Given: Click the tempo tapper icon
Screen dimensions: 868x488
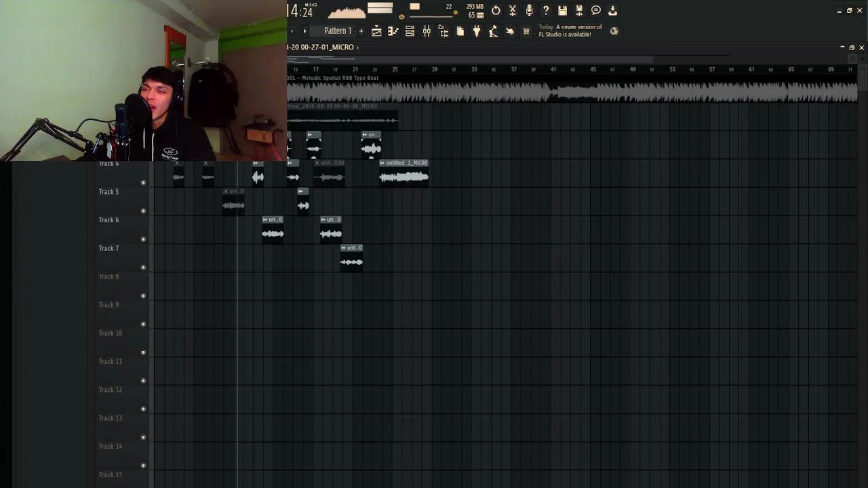Looking at the screenshot, I should 493,31.
